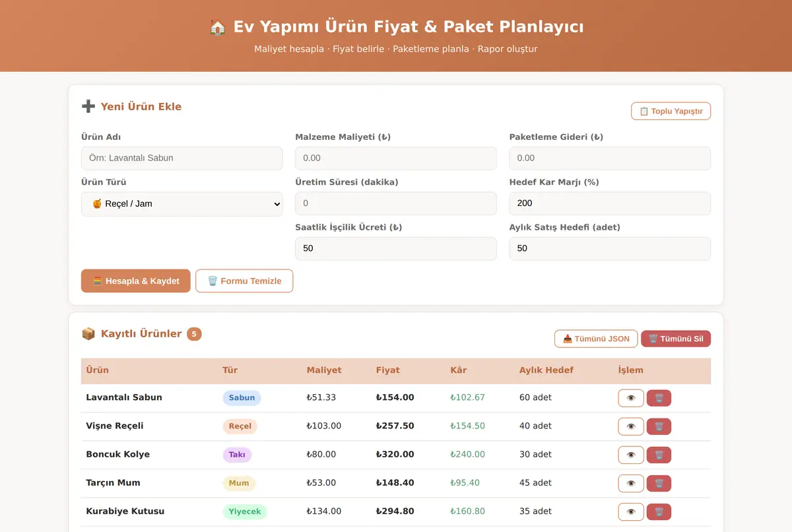The width and height of the screenshot is (792, 532).
Task: Click the 30 adet monthly target
Action: (x=535, y=454)
